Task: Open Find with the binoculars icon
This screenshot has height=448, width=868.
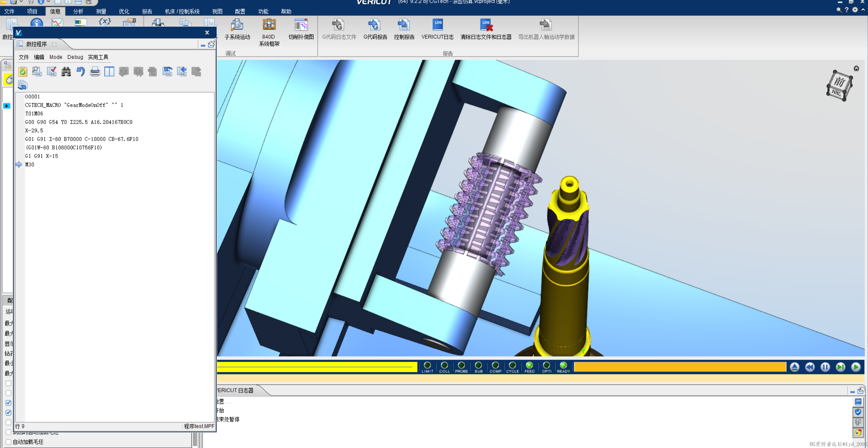Action: [x=66, y=71]
